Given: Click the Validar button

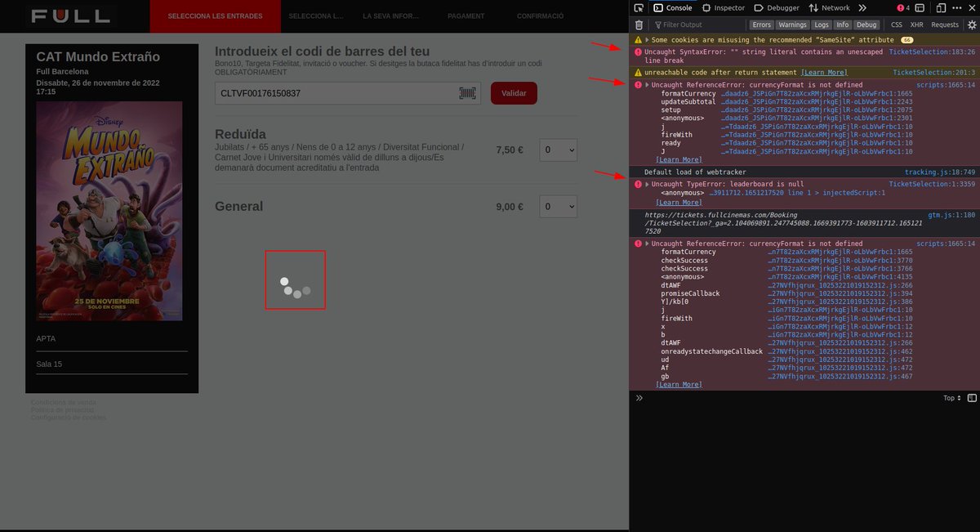Looking at the screenshot, I should point(514,93).
